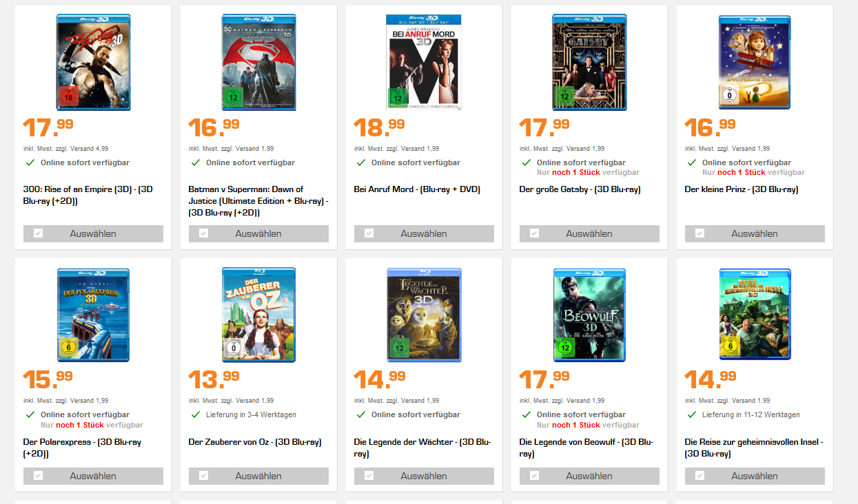This screenshot has width=858, height=504.
Task: Mark the Die Legende von Beowulf checkbox
Action: [x=534, y=476]
